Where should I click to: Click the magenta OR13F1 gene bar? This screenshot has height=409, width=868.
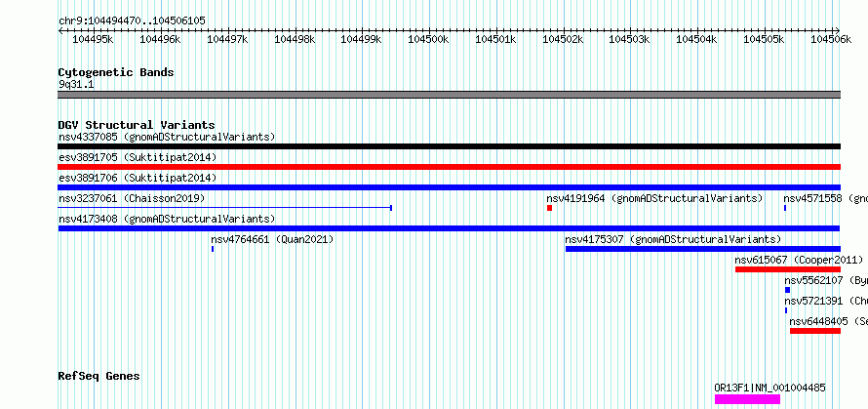point(747,399)
